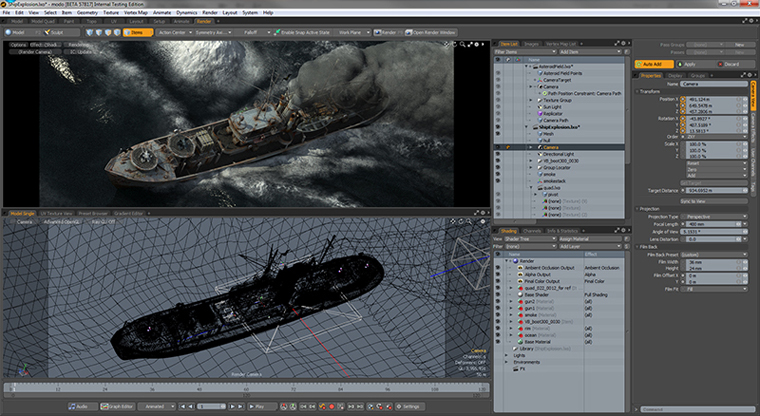
Task: Toggle Enable Snap Active State checkbox
Action: [278, 32]
